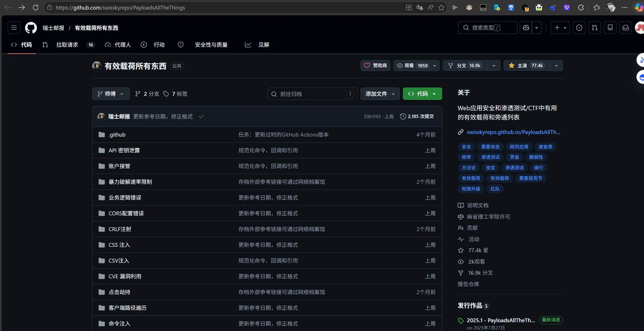Viewport: 644px width, 331px height.
Task: Open the create new plus dropdown
Action: click(560, 28)
